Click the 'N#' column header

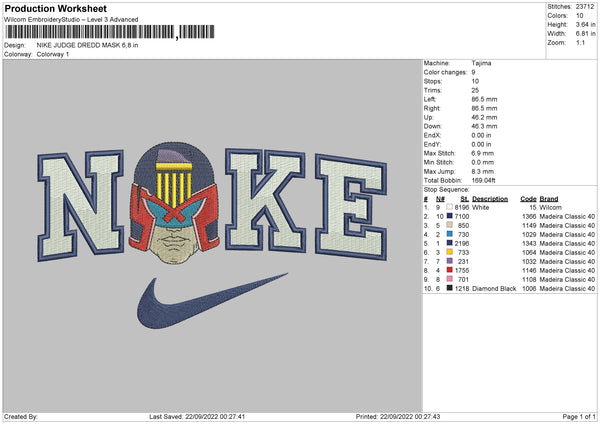click(x=440, y=199)
